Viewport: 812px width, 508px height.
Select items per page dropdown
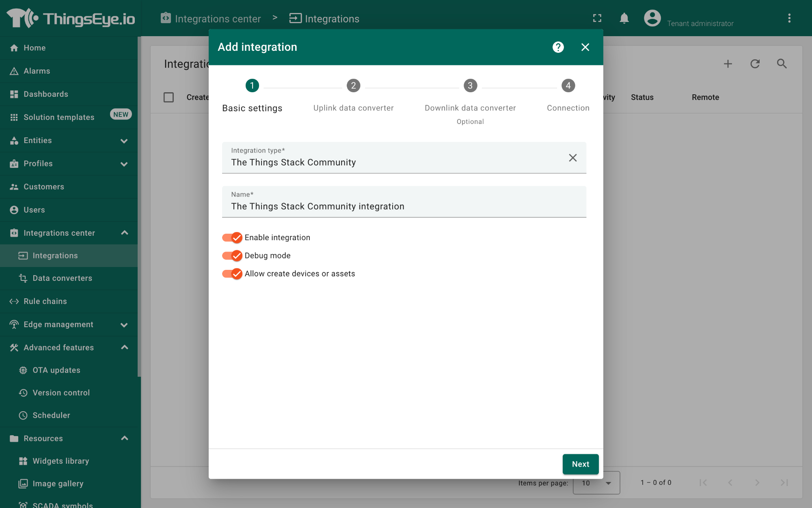coord(594,482)
